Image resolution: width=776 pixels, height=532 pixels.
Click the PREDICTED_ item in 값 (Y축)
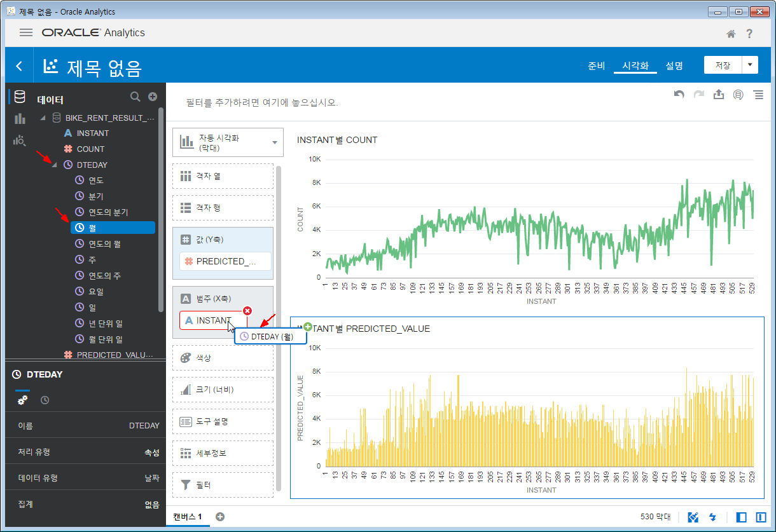(x=225, y=261)
